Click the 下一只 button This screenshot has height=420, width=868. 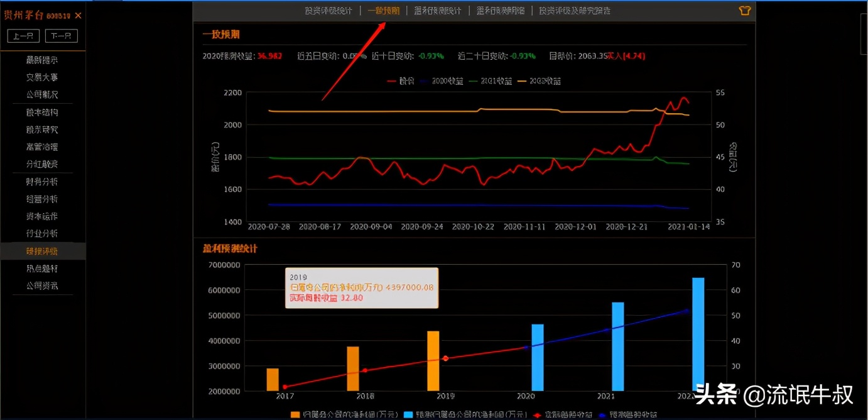60,36
